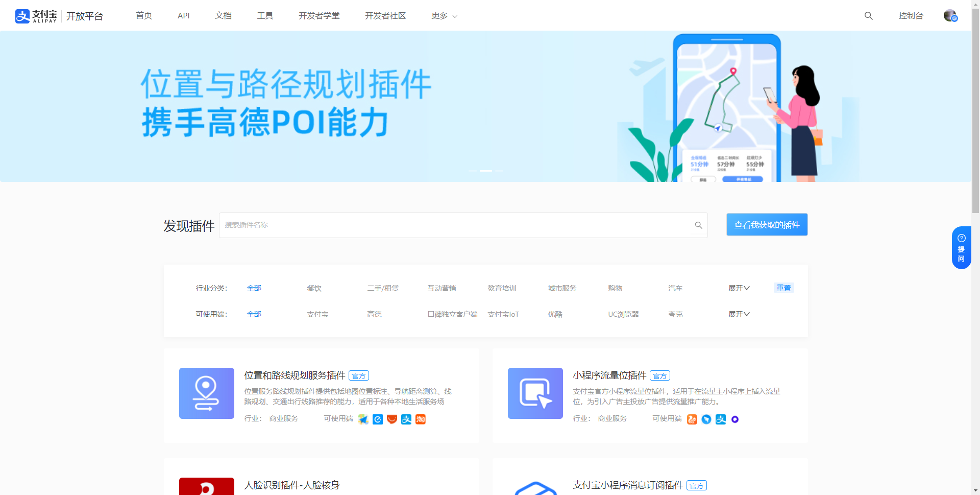Open 工具 in the top navigation
The width and height of the screenshot is (980, 495).
265,16
